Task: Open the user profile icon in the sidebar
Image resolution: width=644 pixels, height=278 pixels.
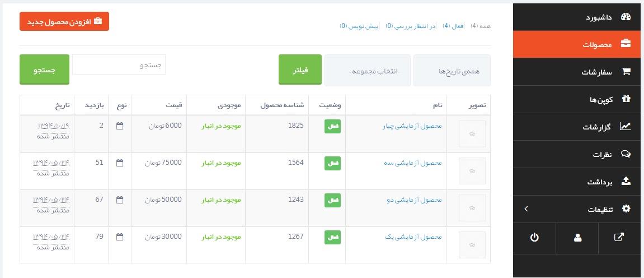Action: [x=577, y=238]
